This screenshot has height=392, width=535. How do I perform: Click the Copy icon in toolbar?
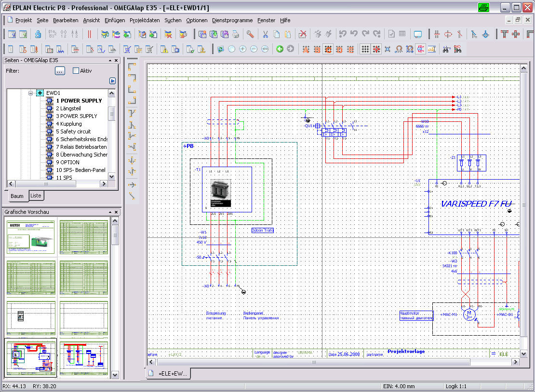(x=277, y=34)
